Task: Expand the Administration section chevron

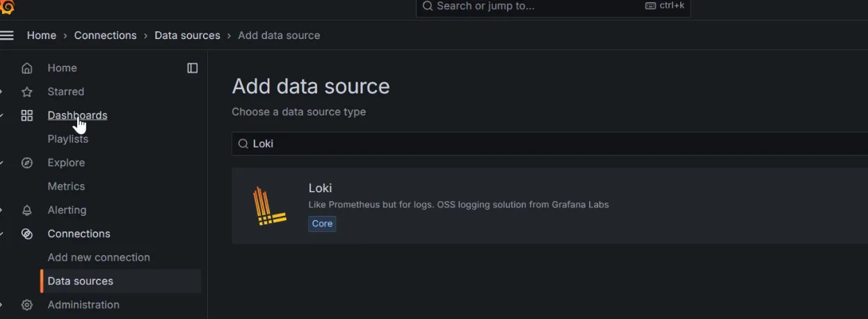Action: [x=1, y=305]
